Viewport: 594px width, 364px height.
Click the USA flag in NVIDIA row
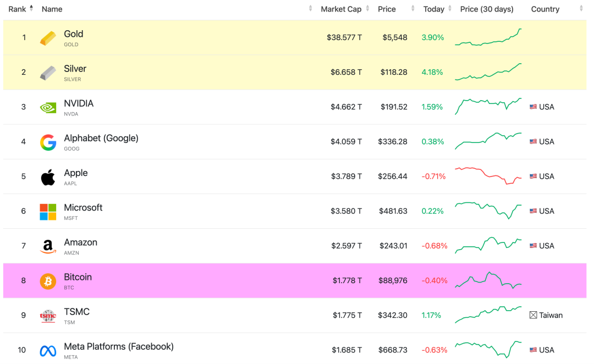tap(533, 107)
